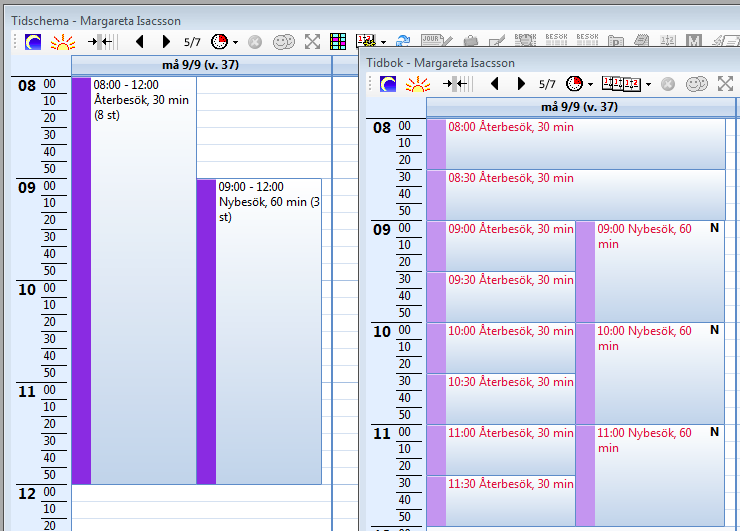This screenshot has width=740, height=531.
Task: Go to previous day in Tidschema
Action: [x=140, y=42]
